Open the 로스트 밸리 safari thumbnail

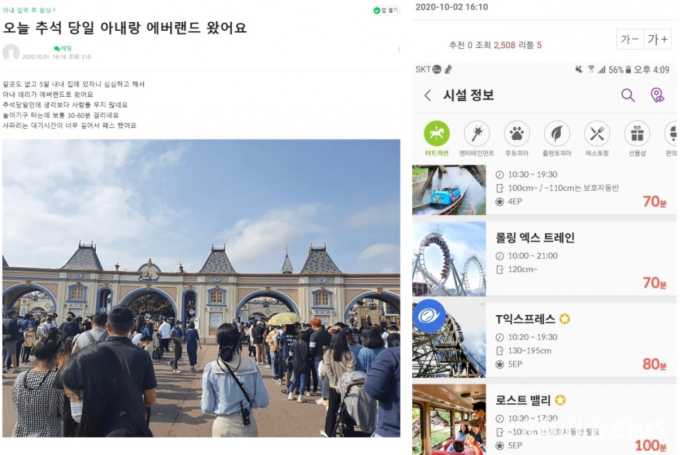pos(449,419)
